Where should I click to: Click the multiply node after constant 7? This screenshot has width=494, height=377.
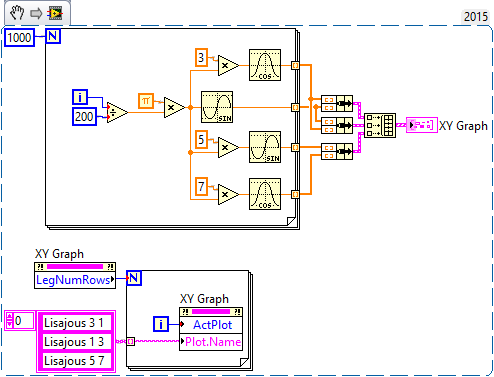coord(228,194)
